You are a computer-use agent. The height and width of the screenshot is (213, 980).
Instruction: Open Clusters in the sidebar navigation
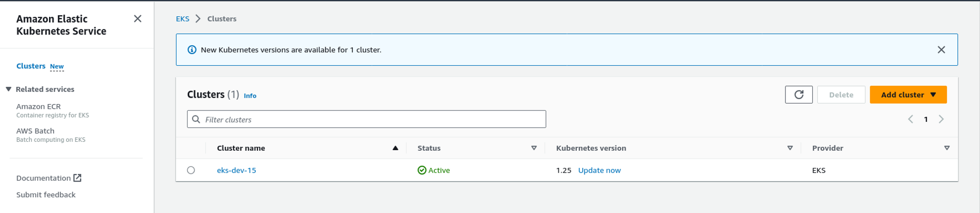31,66
